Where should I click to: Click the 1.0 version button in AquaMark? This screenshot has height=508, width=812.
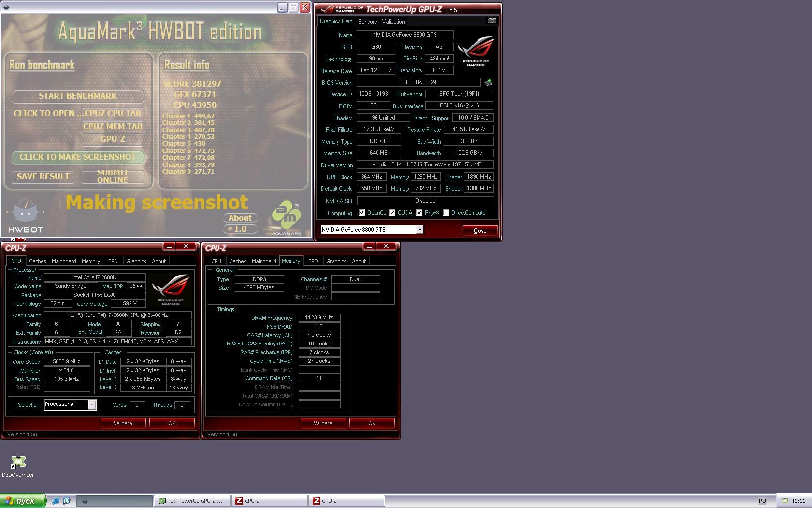pos(240,229)
